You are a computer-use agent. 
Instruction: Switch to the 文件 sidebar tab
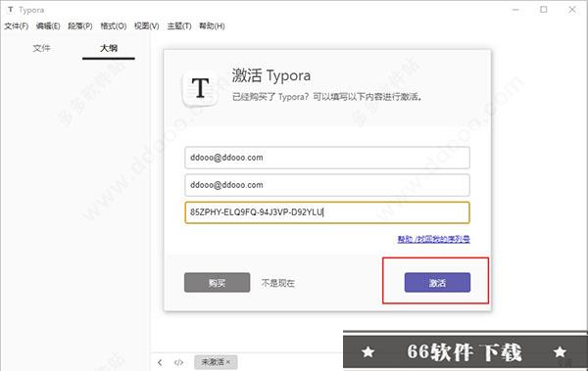point(41,48)
